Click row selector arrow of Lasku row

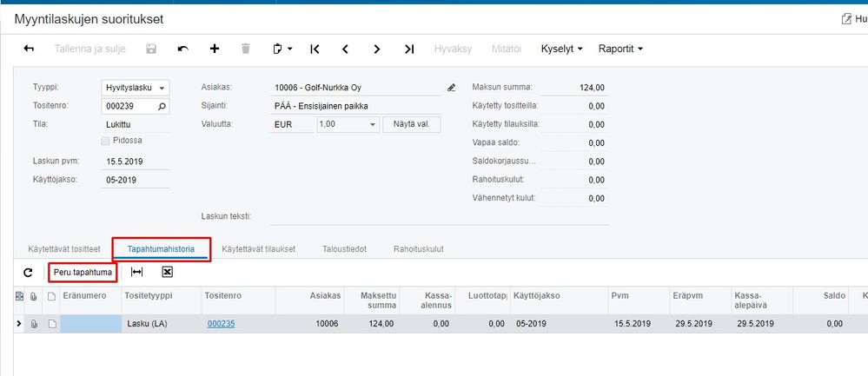point(19,324)
